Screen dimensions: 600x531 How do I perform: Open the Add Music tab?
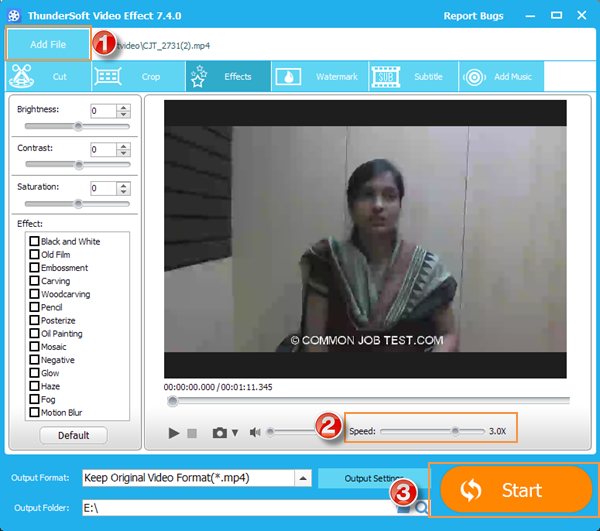point(502,77)
